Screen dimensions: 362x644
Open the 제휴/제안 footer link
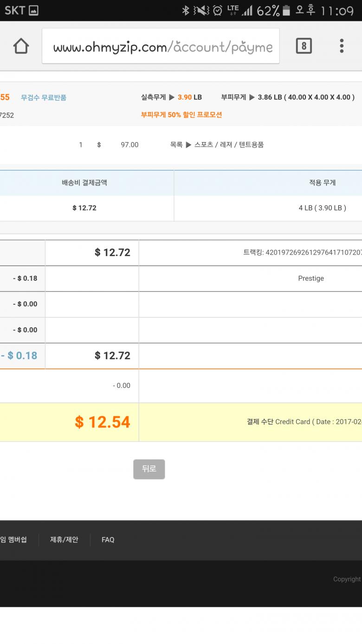[x=64, y=539]
